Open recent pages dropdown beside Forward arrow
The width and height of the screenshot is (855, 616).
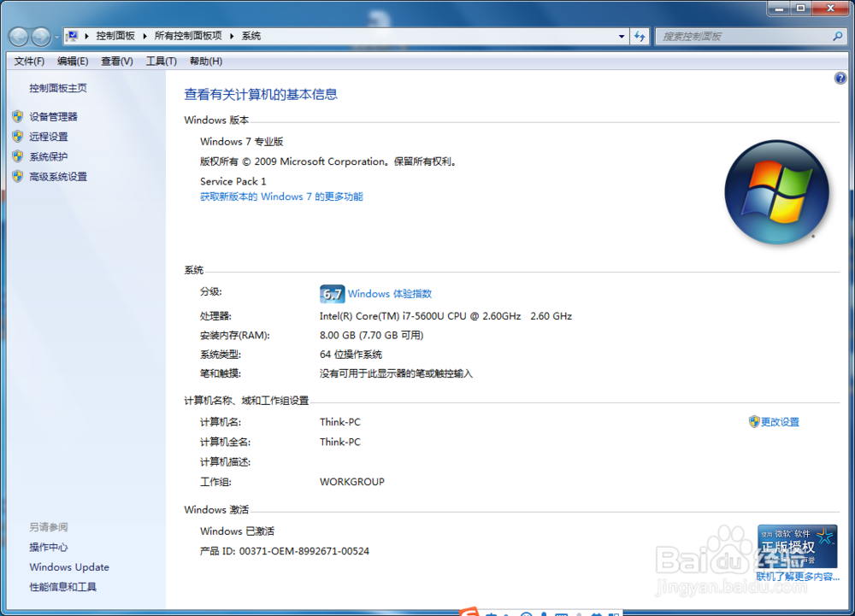(56, 37)
